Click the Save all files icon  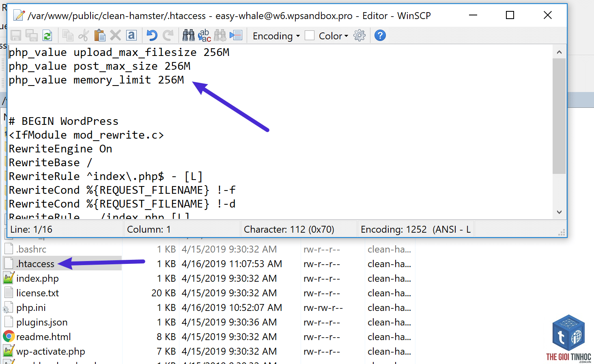(31, 36)
